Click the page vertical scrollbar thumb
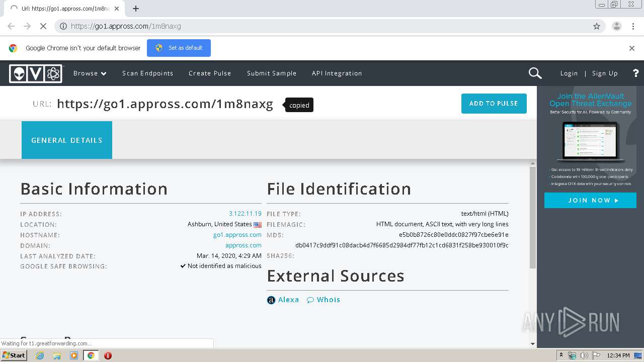This screenshot has width=644, height=362. 533,217
